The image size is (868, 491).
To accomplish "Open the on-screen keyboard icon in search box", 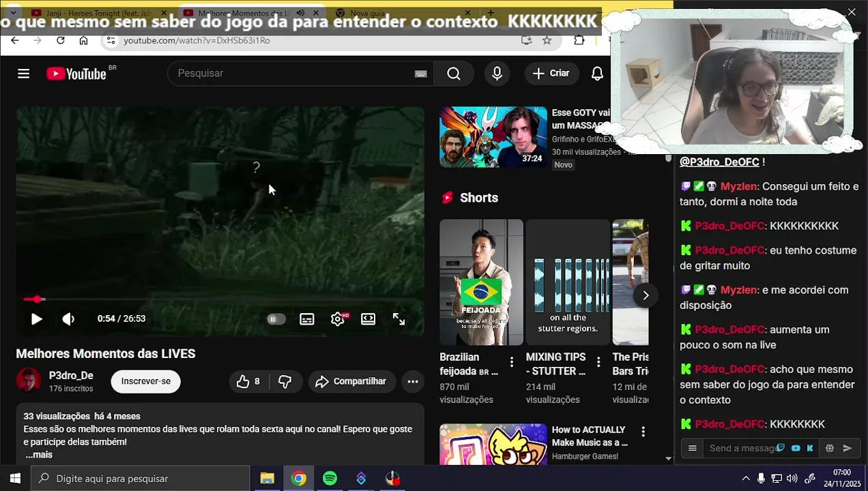I will coord(421,74).
